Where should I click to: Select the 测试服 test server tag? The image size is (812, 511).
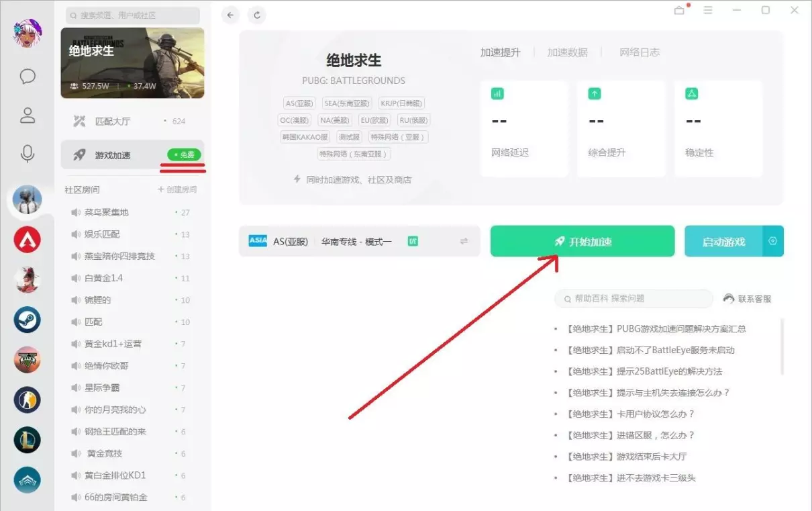[x=350, y=137]
